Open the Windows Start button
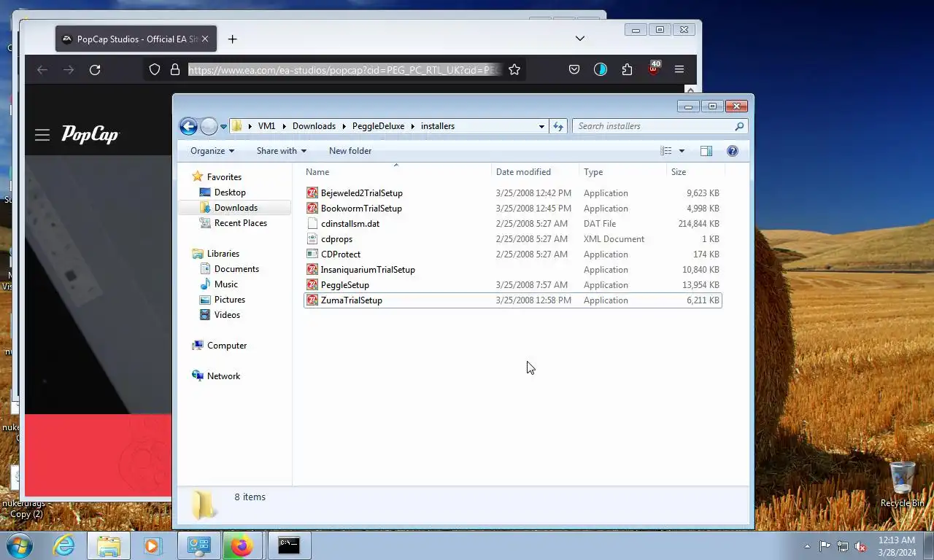934x560 pixels. pos(20,545)
